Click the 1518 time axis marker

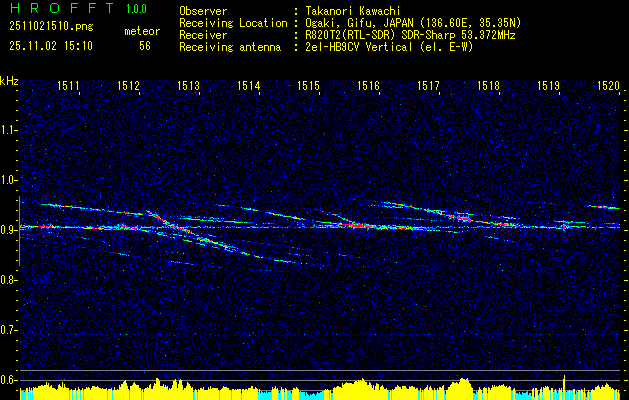point(489,85)
